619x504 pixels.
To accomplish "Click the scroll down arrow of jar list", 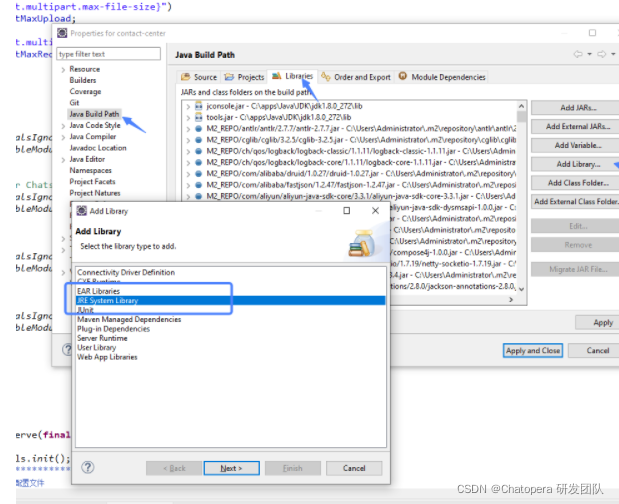I will point(521,289).
